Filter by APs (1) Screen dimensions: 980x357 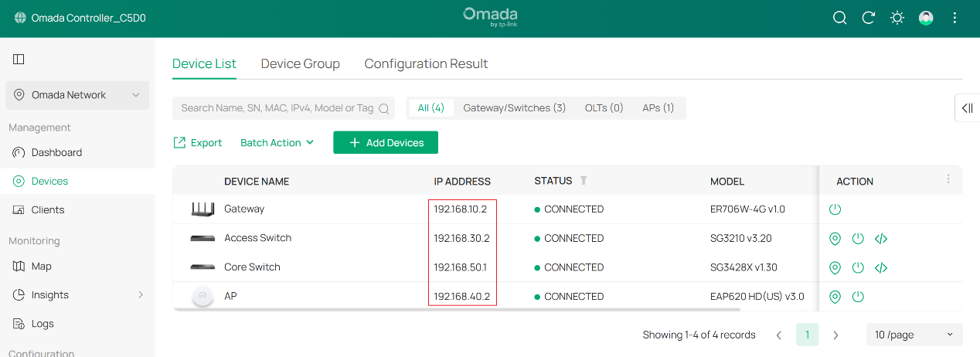(658, 108)
